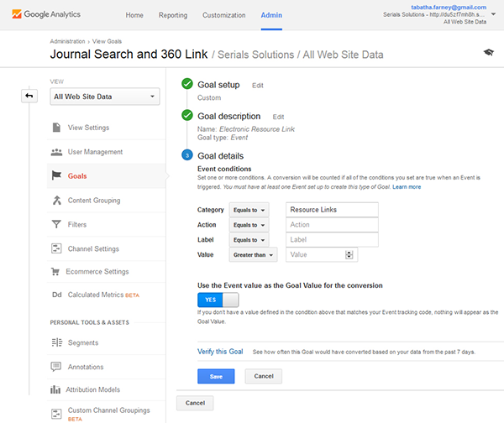Image resolution: width=504 pixels, height=423 pixels.
Task: Click the Value number input field
Action: (322, 254)
